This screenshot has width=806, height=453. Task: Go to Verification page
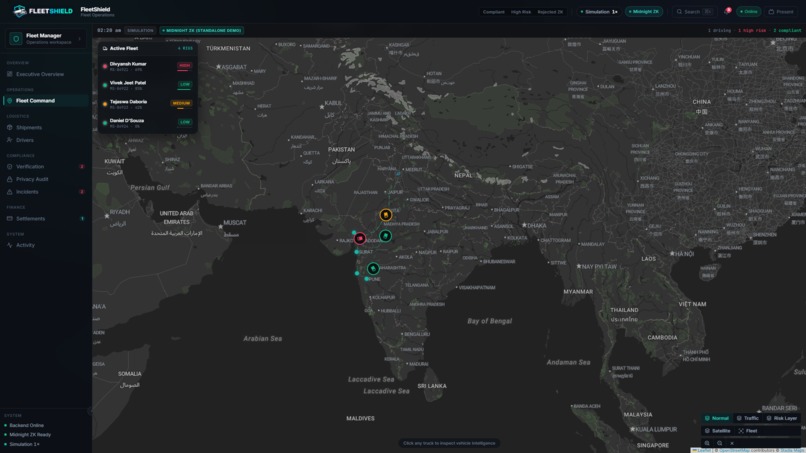[45, 167]
